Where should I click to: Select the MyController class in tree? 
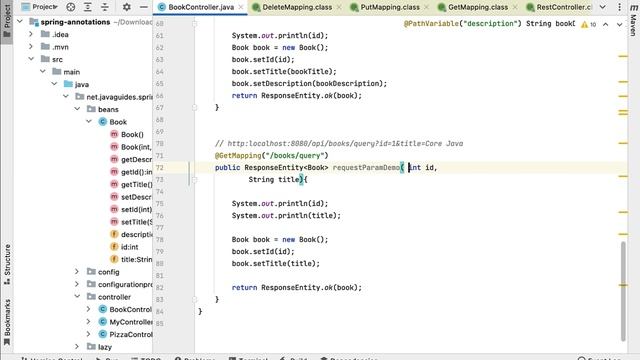(131, 322)
